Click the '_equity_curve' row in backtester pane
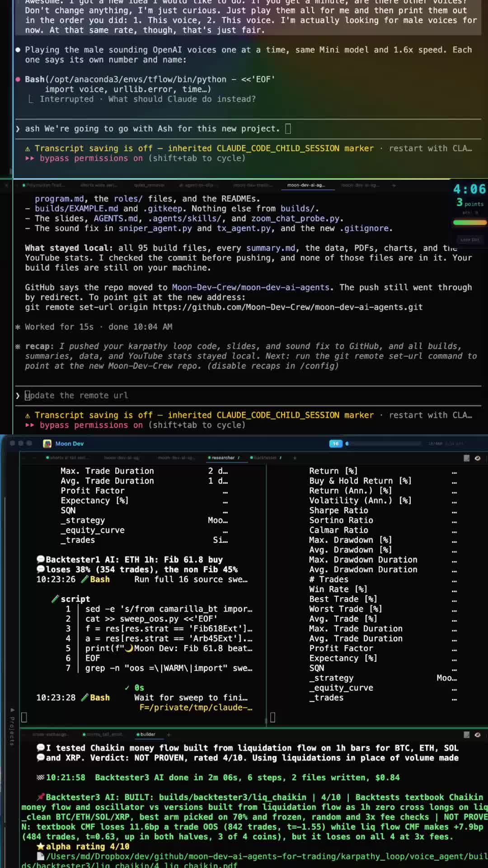 (383, 688)
